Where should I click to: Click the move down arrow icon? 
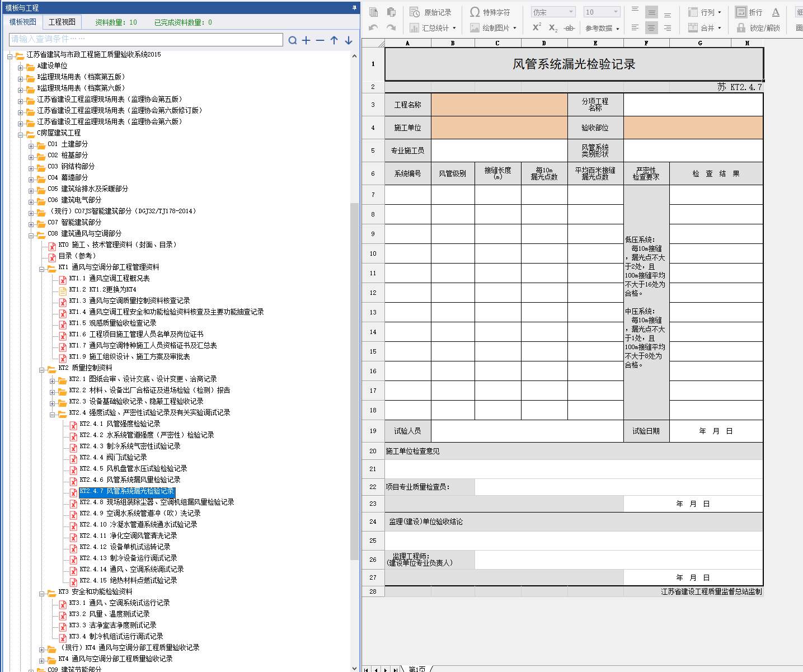coord(348,40)
